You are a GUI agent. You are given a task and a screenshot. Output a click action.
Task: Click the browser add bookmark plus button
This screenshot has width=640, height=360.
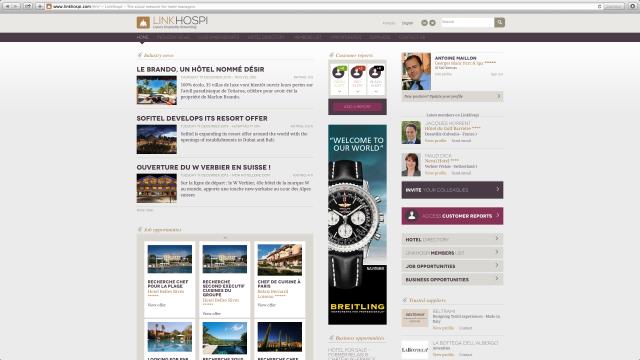pyautogui.click(x=40, y=6)
